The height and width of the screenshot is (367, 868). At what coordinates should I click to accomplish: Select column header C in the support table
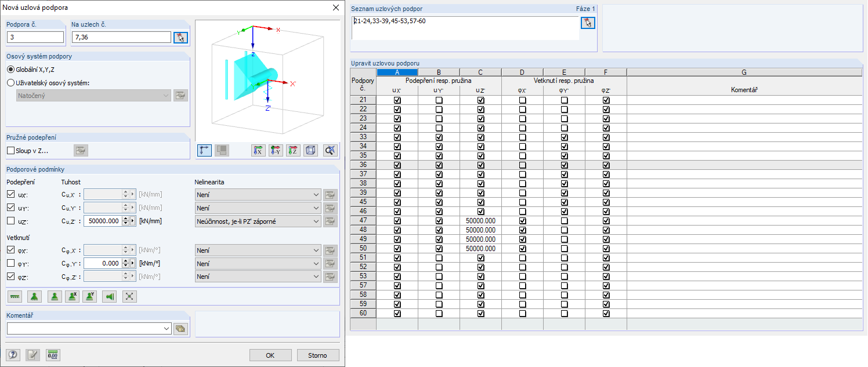481,72
